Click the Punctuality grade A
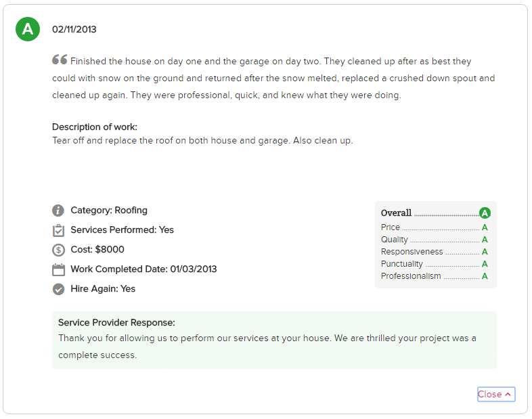Viewport: 532px width, 419px height. click(x=485, y=264)
